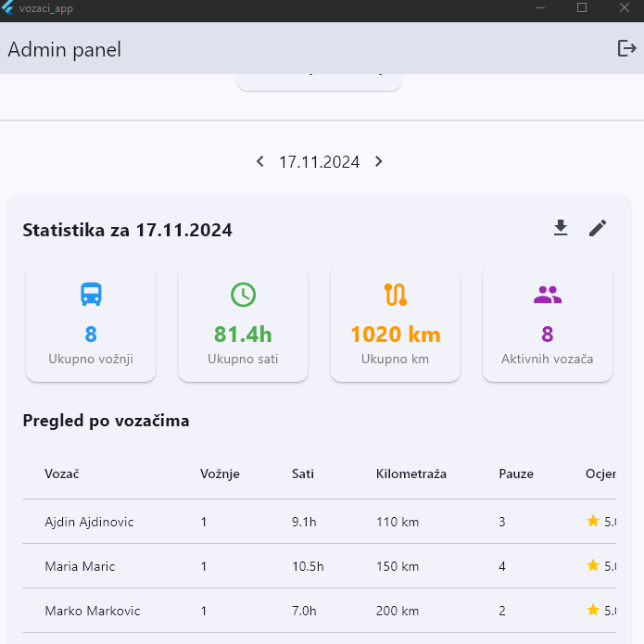Click the purple people icon
644x644 pixels.
tap(548, 295)
